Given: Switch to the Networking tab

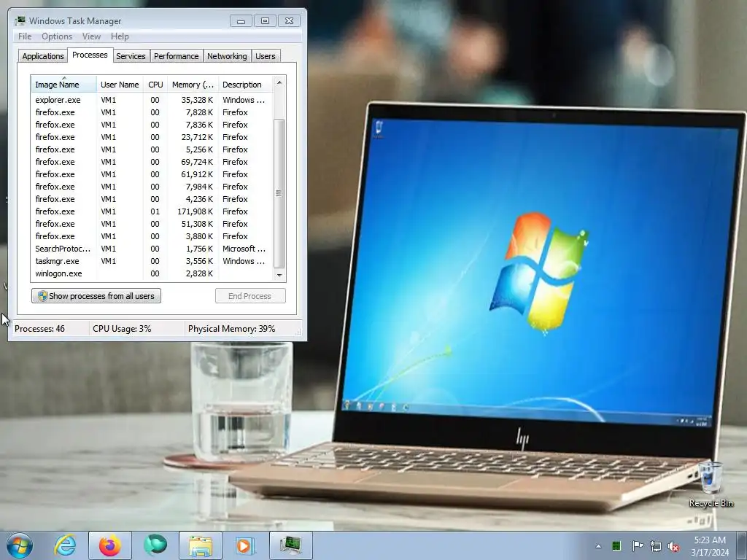Looking at the screenshot, I should [227, 56].
